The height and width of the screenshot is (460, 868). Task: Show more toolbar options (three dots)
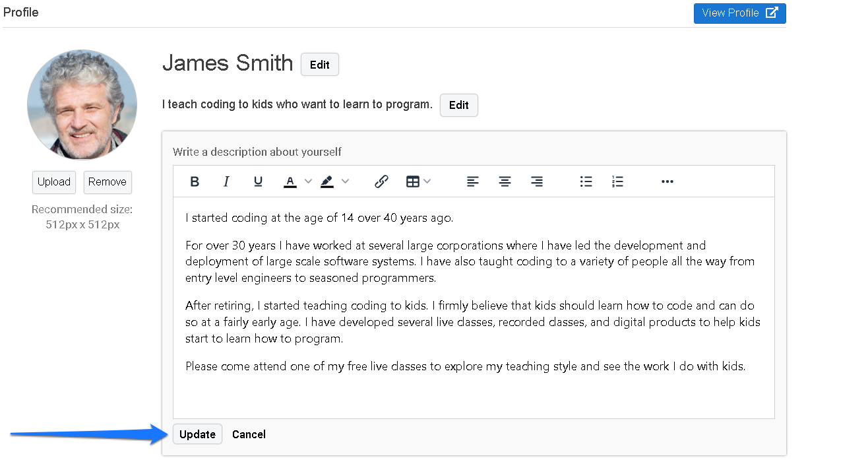pos(667,181)
